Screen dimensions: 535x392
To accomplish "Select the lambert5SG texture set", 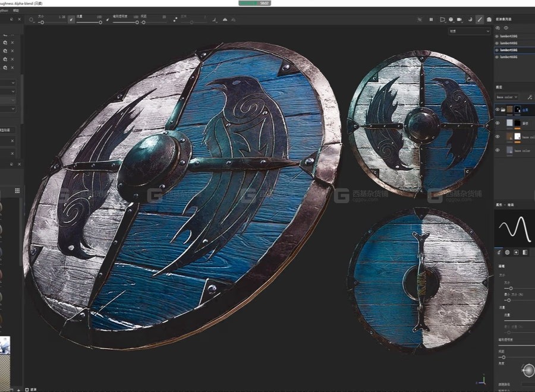I will pos(509,50).
